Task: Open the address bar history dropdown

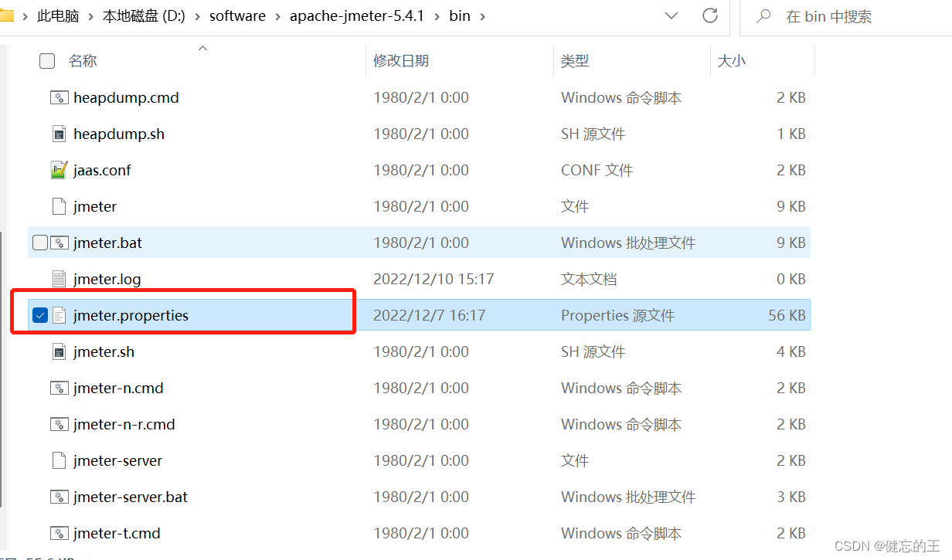Action: click(671, 15)
